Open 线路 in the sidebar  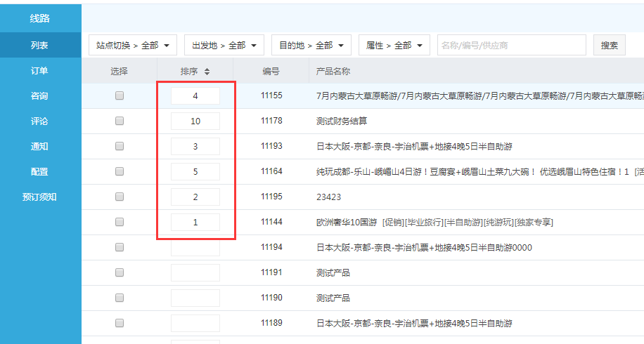(x=40, y=18)
